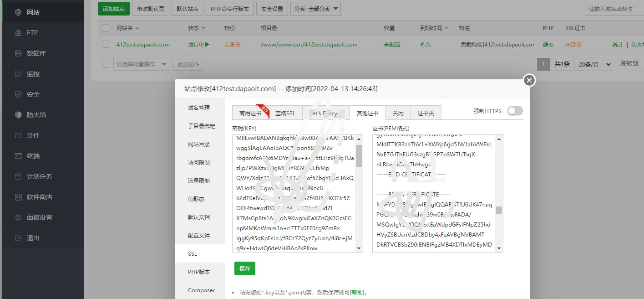The width and height of the screenshot is (644, 299).
Task: Expand the 状态 column filter arrow
Action: (x=203, y=28)
